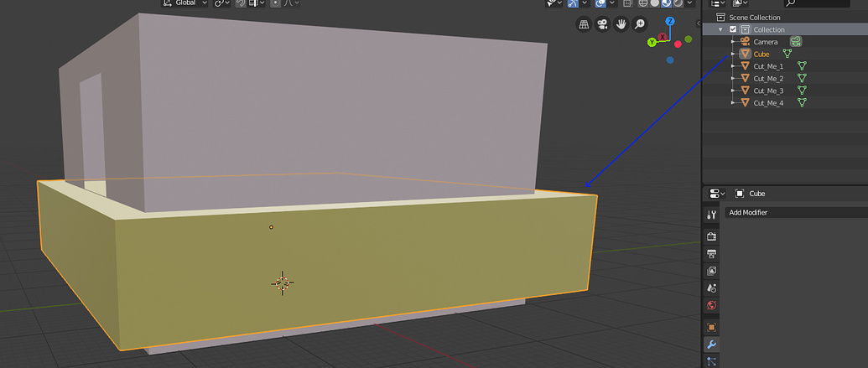Viewport: 868px width, 368px height.
Task: Click the red X axis on the gizmo
Action: point(662,37)
